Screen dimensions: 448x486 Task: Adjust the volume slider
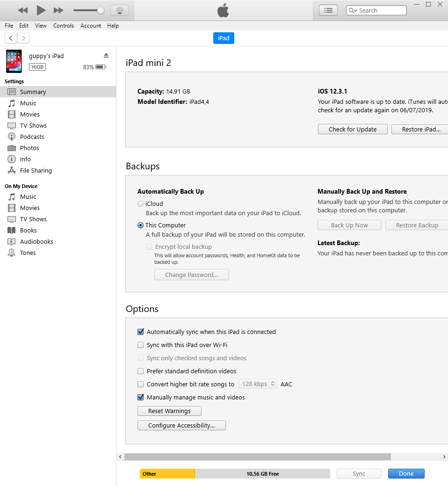pos(88,10)
